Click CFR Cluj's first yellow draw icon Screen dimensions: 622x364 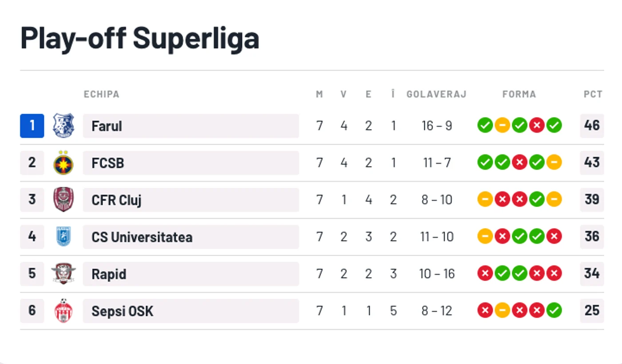485,199
